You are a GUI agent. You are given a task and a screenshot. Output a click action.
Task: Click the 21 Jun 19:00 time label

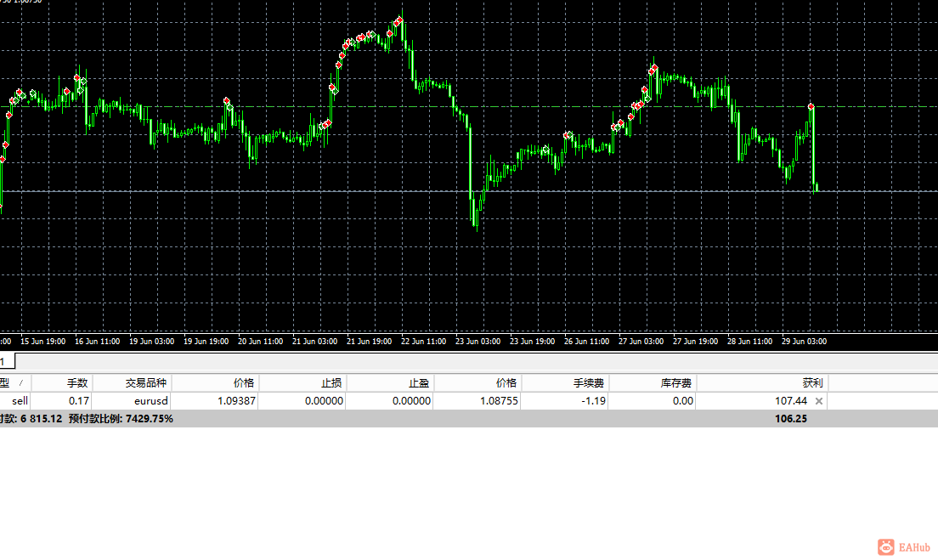pos(369,342)
